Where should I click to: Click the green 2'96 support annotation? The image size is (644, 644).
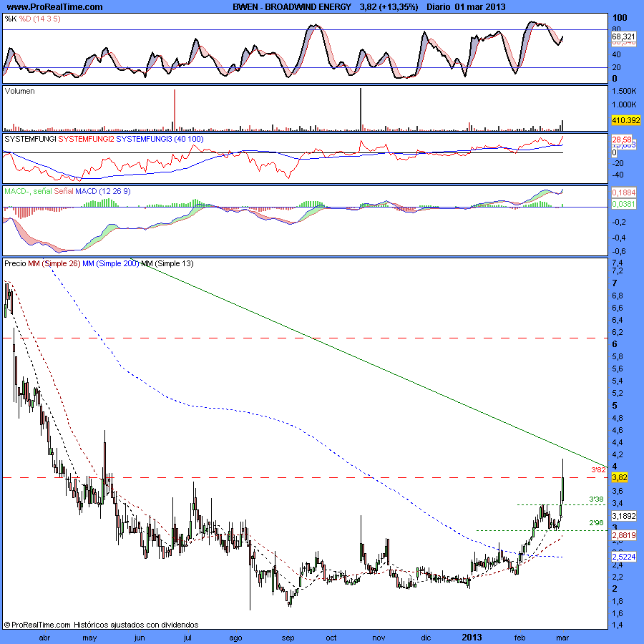tap(596, 523)
